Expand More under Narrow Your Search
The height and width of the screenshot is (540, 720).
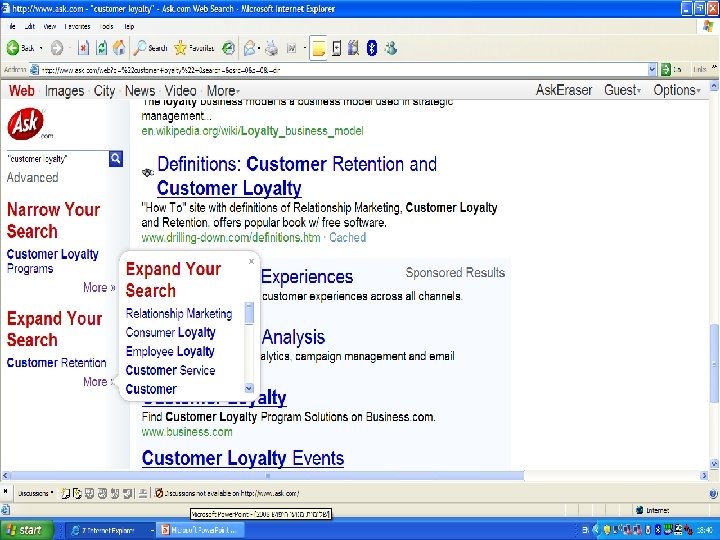tap(99, 287)
